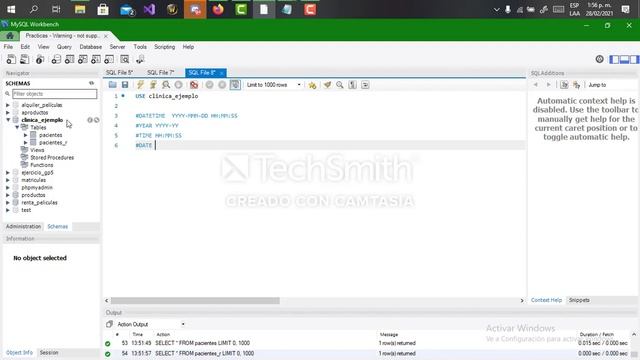Beautify the SQL script with broom icon
This screenshot has width=640, height=360.
327,85
